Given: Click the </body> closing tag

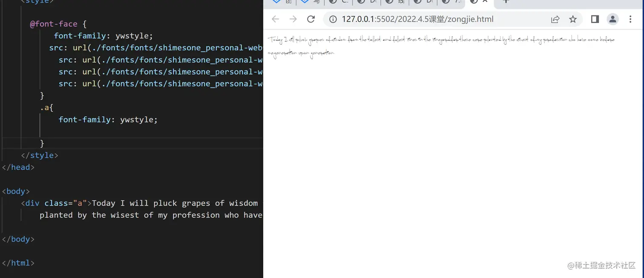Looking at the screenshot, I should click(x=18, y=239).
